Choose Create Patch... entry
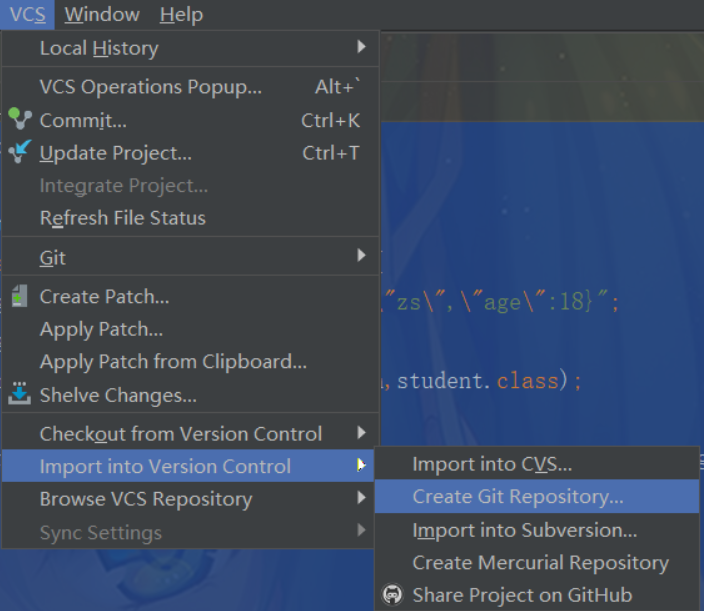Viewport: 704px width, 611px height. click(x=190, y=297)
